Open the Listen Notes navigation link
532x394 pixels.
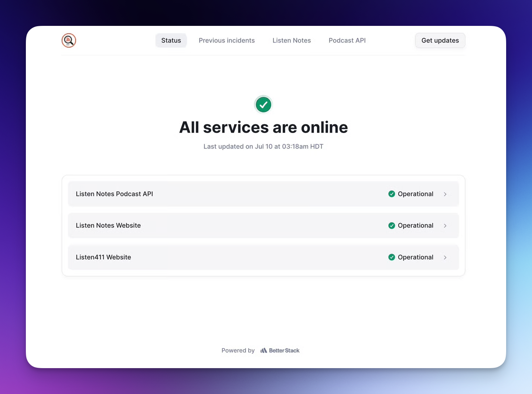(291, 41)
